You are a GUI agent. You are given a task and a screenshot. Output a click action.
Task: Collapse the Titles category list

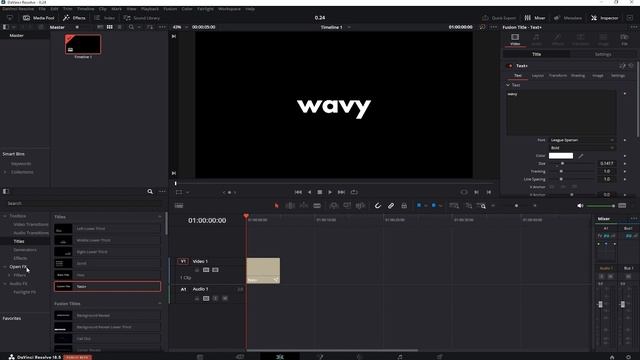160,217
